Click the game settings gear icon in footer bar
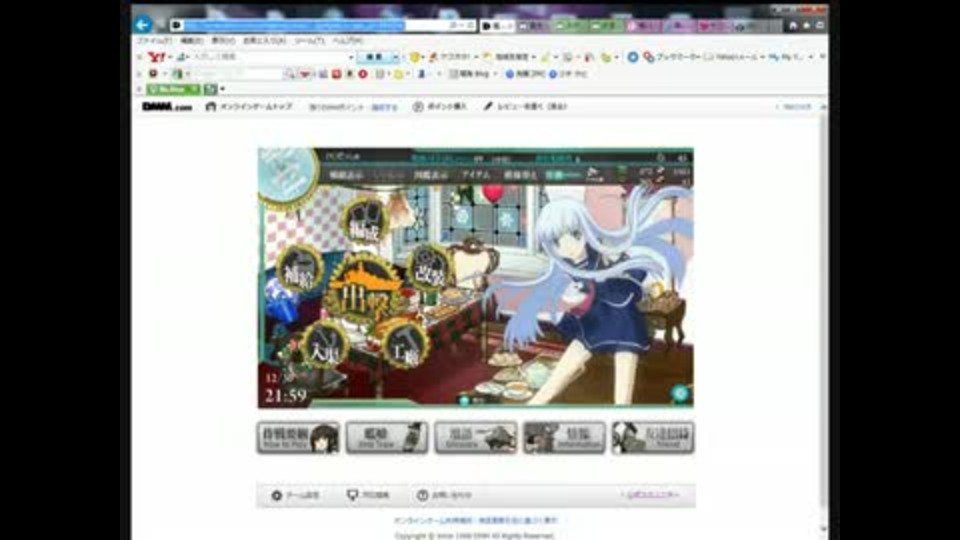960x540 pixels. [277, 495]
